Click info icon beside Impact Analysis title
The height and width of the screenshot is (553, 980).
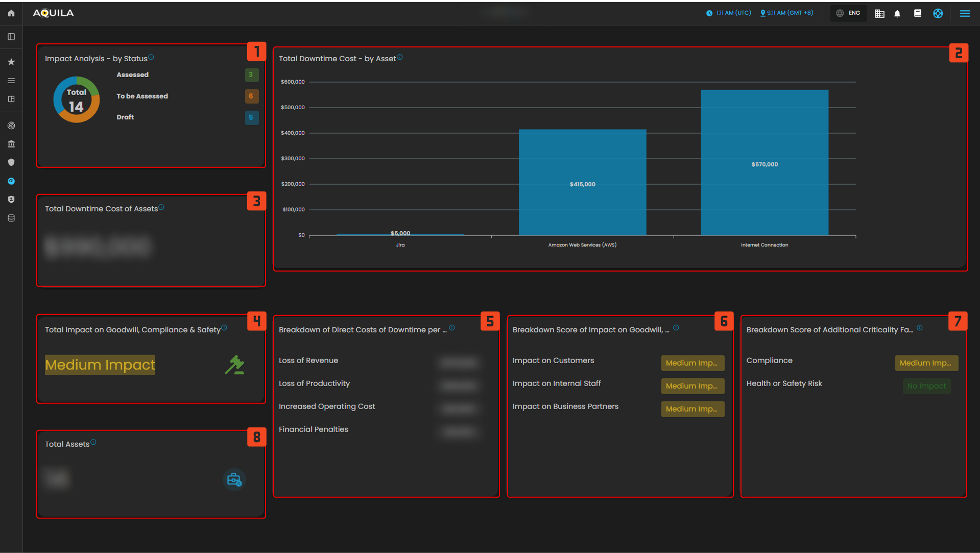click(x=151, y=57)
